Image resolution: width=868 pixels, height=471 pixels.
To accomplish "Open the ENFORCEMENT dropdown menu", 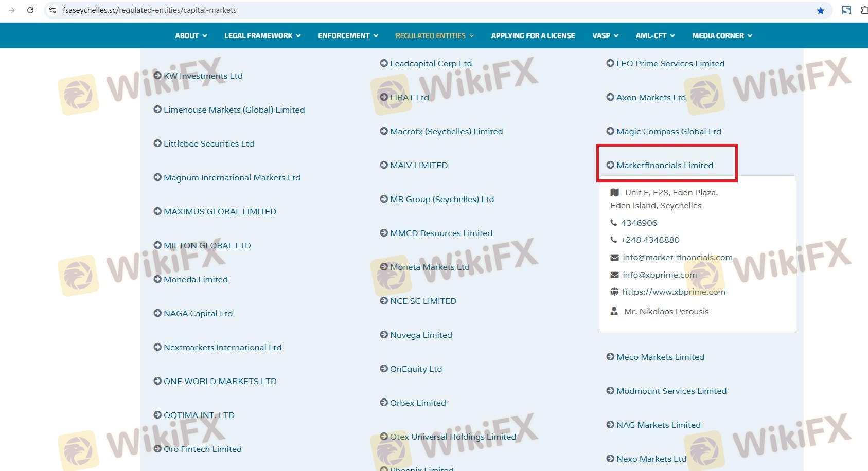I will tap(348, 35).
